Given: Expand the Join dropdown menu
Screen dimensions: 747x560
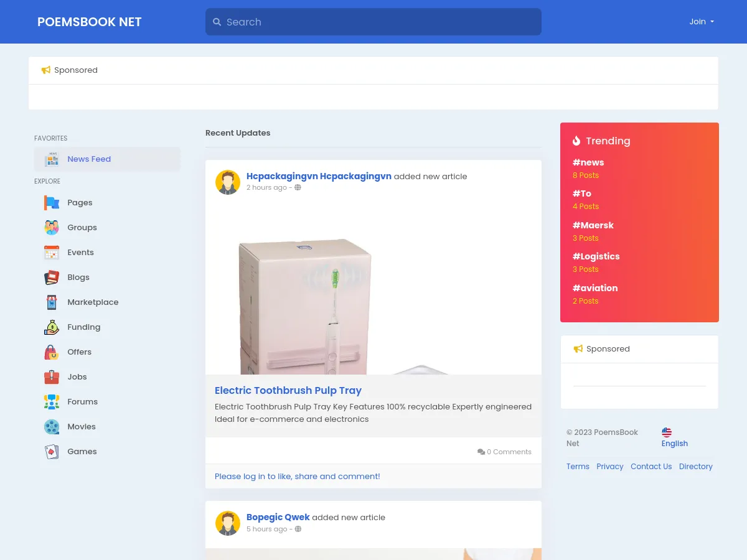Looking at the screenshot, I should click(701, 22).
